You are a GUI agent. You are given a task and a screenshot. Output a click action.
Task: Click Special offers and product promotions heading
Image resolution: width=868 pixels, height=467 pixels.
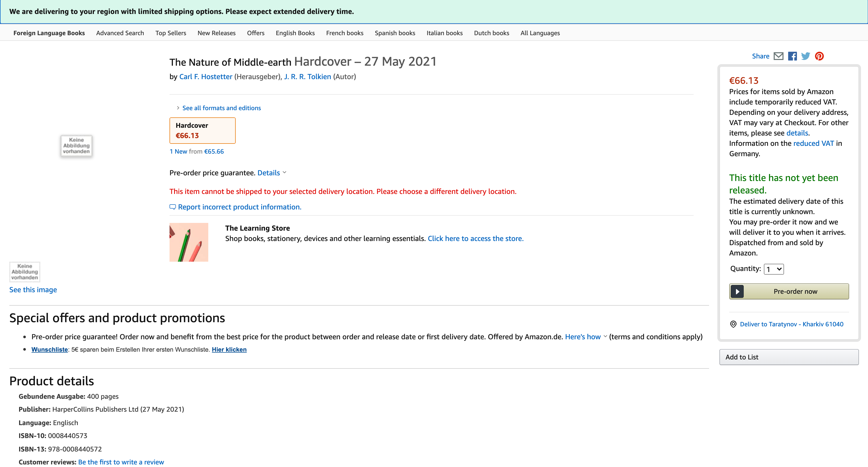[117, 318]
